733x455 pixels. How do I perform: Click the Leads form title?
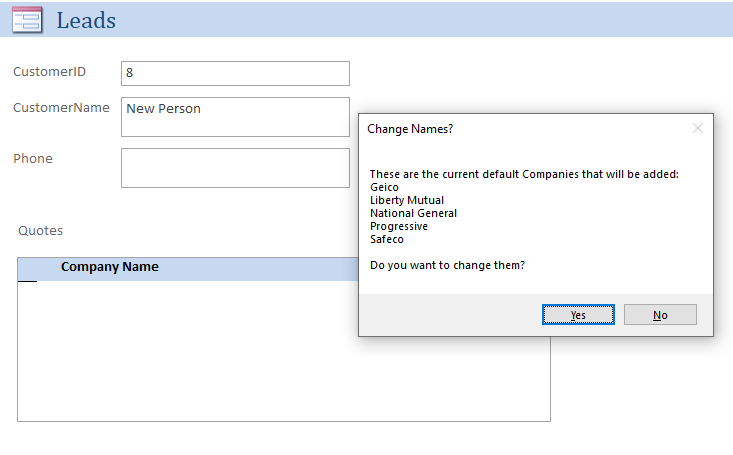(x=86, y=21)
